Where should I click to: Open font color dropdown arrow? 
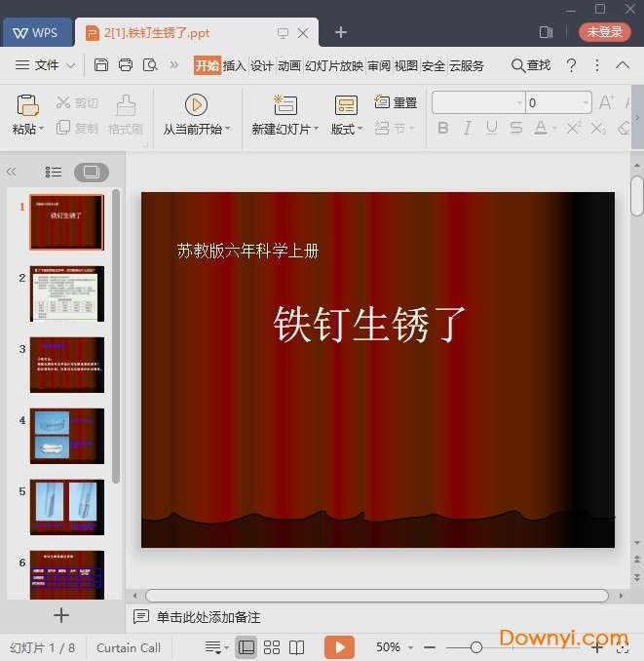pos(554,128)
